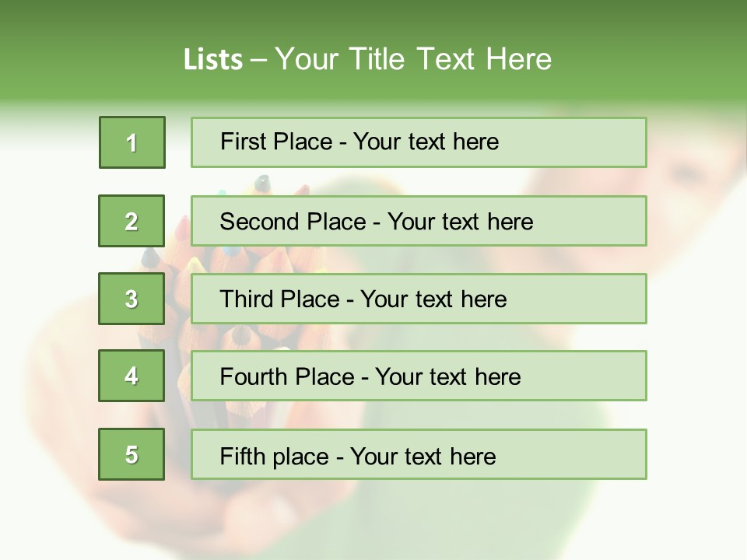Image resolution: width=747 pixels, height=560 pixels.
Task: Click the number 3 green box
Action: tap(132, 299)
